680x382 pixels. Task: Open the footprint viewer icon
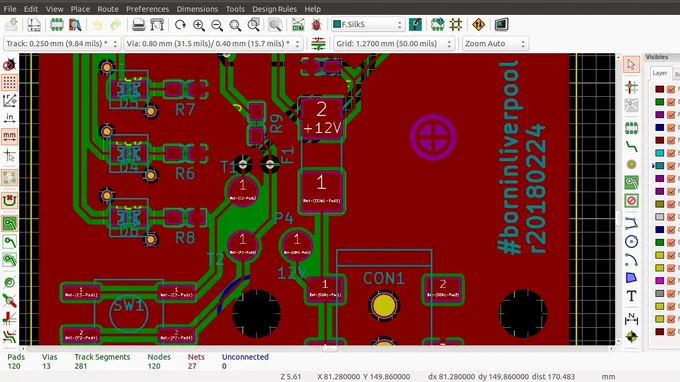[75, 25]
